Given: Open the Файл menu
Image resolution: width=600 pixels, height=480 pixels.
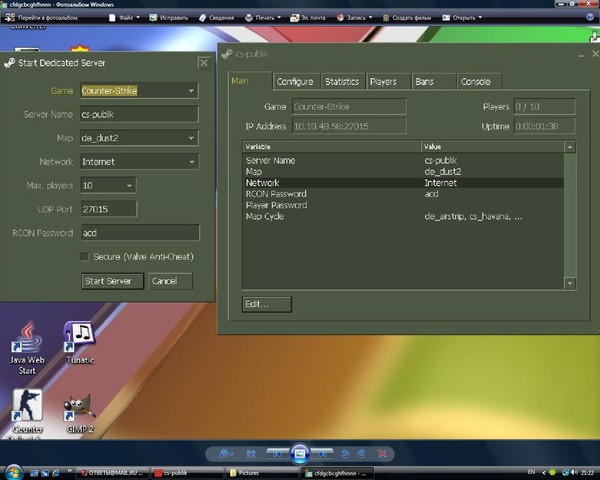Looking at the screenshot, I should click(x=125, y=18).
